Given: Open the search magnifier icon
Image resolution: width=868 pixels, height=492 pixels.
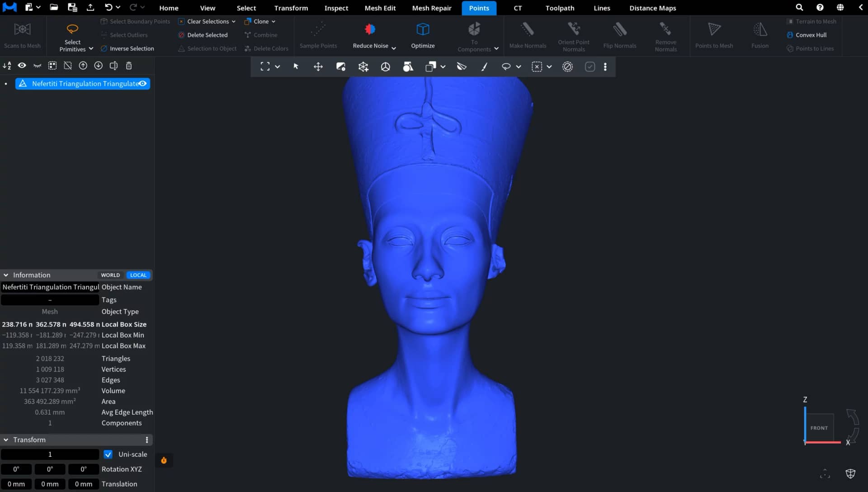Looking at the screenshot, I should (x=799, y=8).
